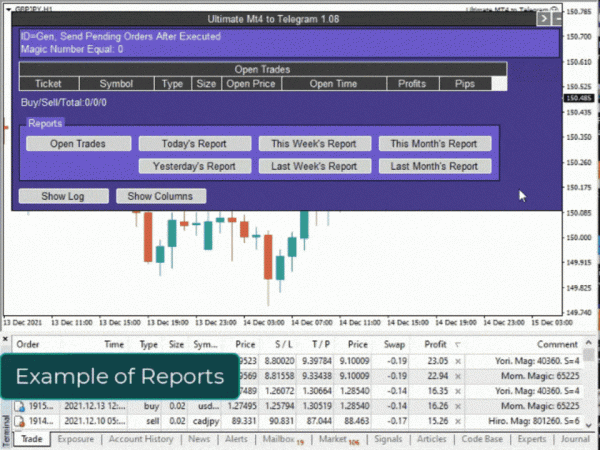Sort the terminal by Size column header

[176, 344]
